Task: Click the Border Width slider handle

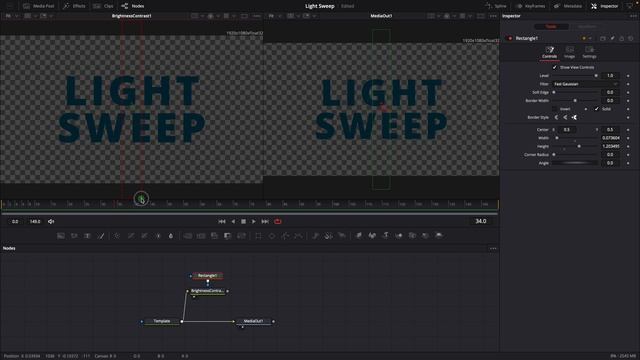Action: 575,101
